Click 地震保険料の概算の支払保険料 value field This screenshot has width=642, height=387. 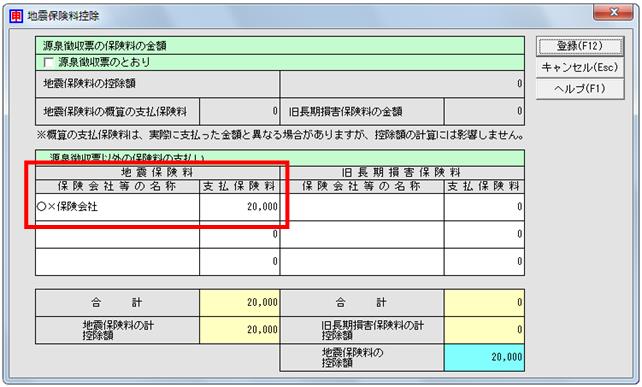click(x=240, y=111)
